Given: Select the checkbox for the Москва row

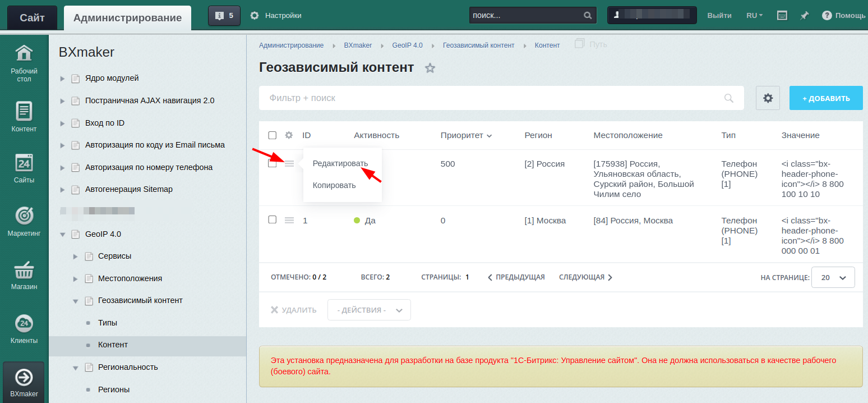Looking at the screenshot, I should pos(273,219).
